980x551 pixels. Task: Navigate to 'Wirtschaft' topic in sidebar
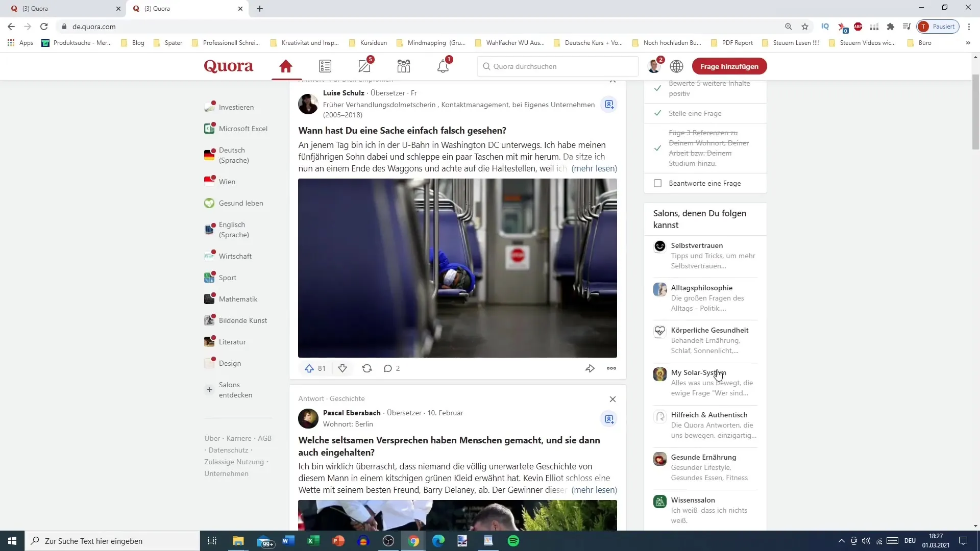[x=235, y=256]
